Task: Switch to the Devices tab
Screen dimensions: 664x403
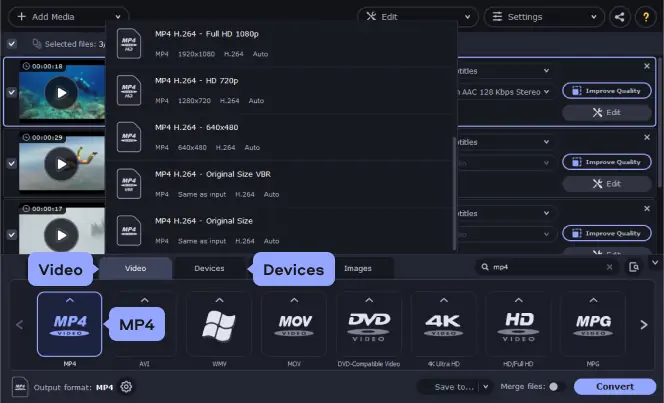Action: pyautogui.click(x=209, y=268)
